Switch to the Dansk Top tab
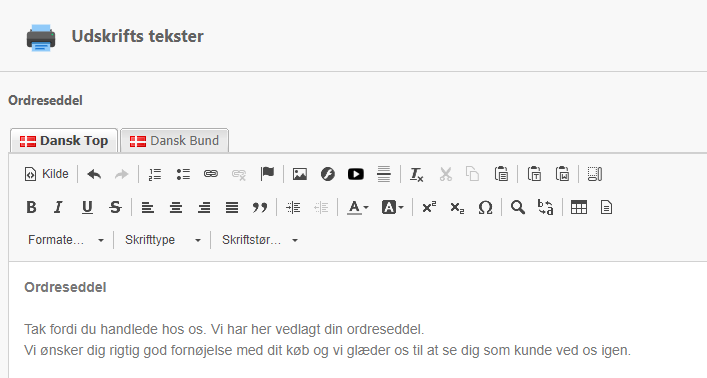The height and width of the screenshot is (378, 707). 64,141
